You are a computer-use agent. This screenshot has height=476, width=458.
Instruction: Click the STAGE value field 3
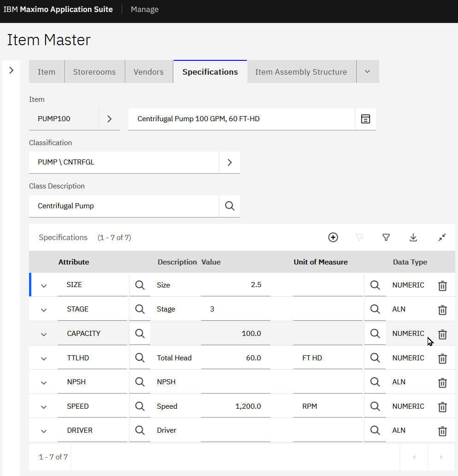235,309
